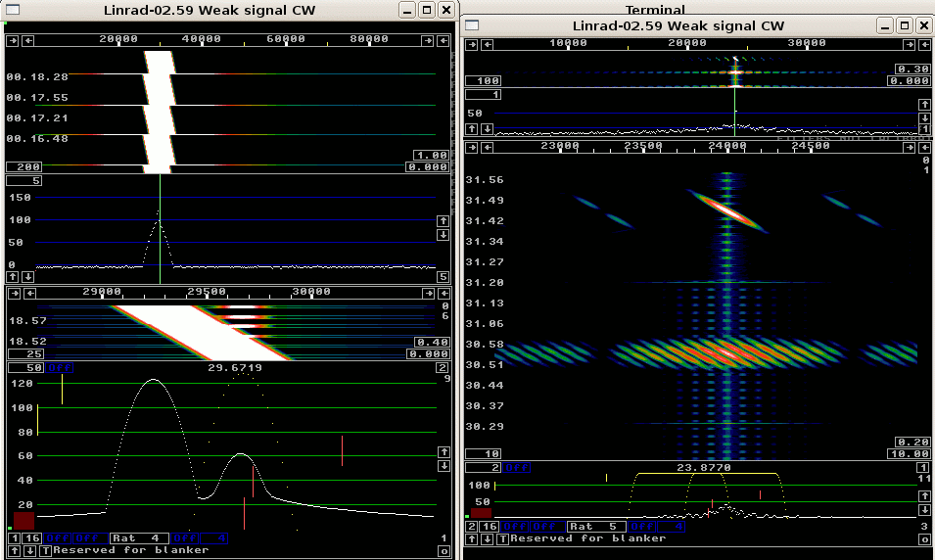Toggle the first Off button after 16 in right window
This screenshot has height=560, width=935.
(515, 527)
